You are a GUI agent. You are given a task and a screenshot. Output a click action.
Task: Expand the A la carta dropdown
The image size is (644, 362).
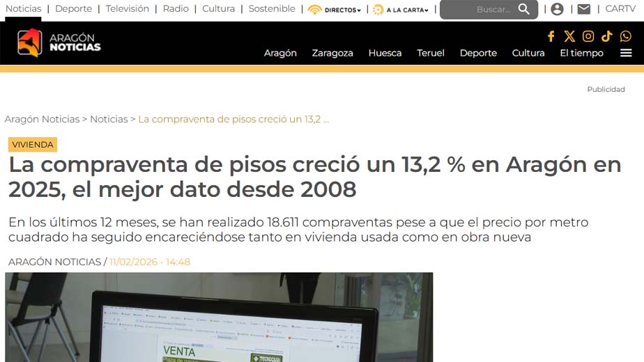401,10
